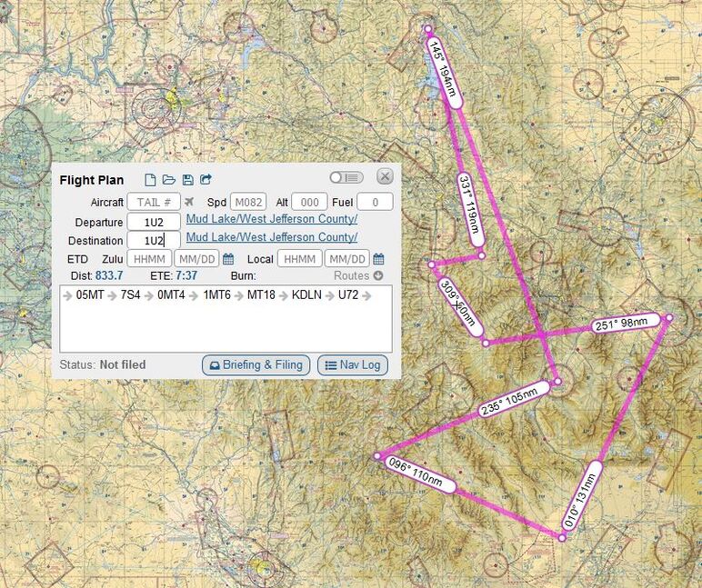Screen dimensions: 702x588
Task: Click the aircraft TAIL # field
Action: coord(154,202)
